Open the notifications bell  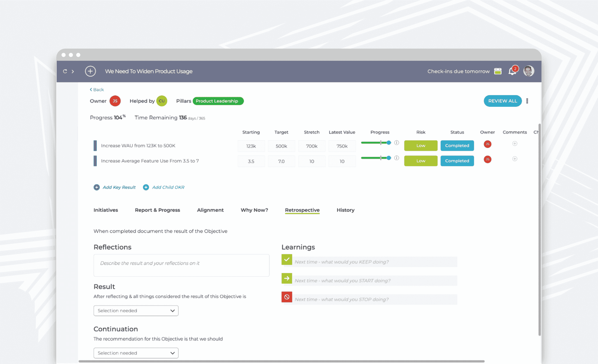(512, 71)
